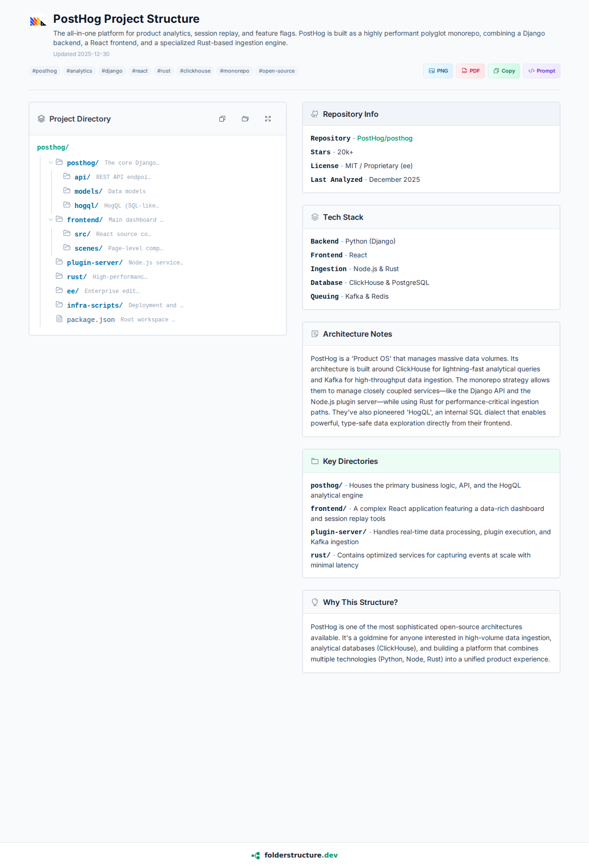Click the folder icon beside rust/
This screenshot has width=589, height=868.
(x=59, y=276)
